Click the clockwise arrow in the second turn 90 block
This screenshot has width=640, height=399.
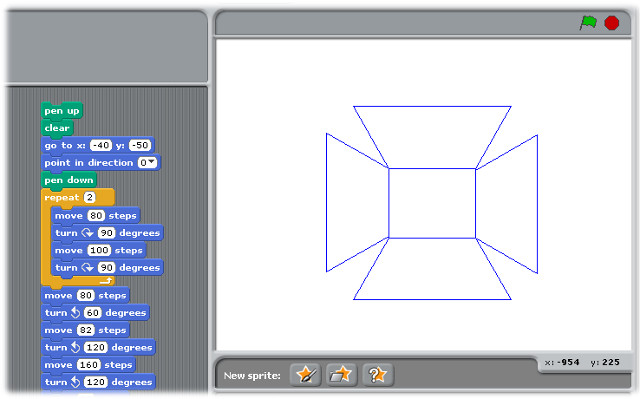tap(87, 268)
